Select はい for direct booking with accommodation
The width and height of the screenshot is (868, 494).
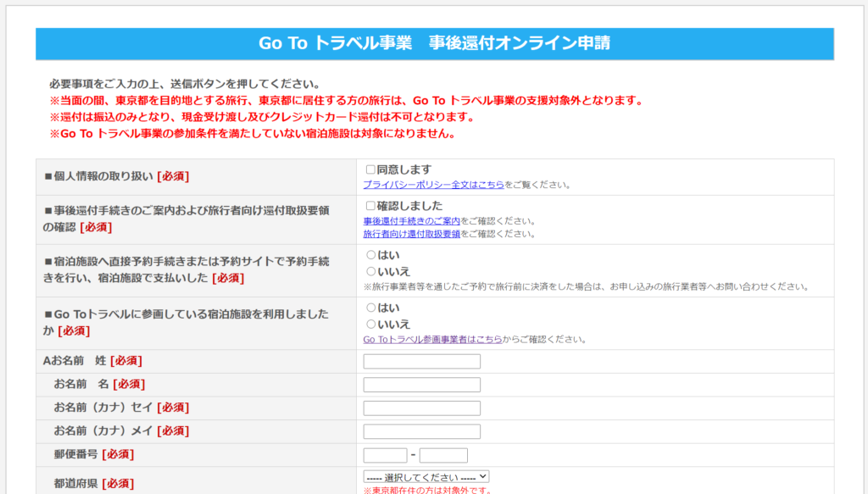pyautogui.click(x=370, y=255)
